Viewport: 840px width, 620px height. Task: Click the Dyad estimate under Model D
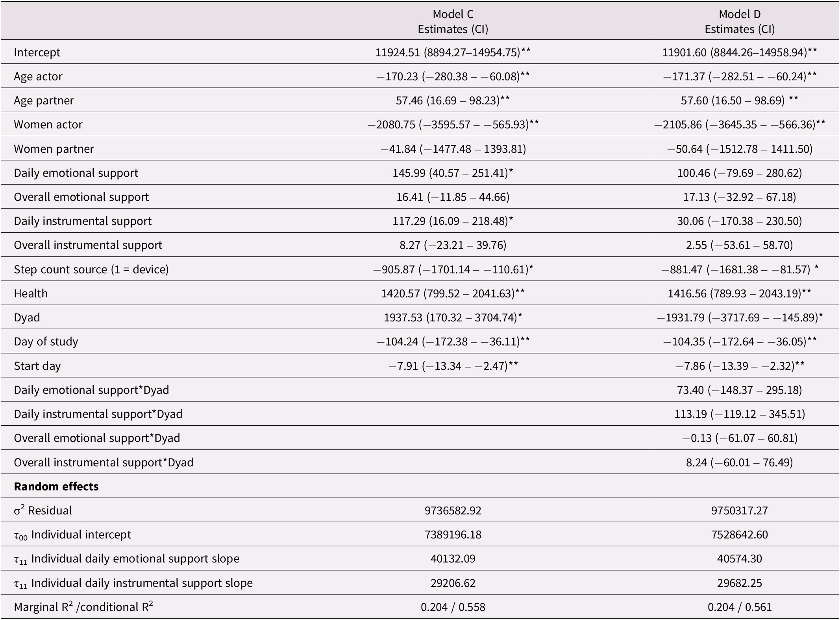[739, 317]
